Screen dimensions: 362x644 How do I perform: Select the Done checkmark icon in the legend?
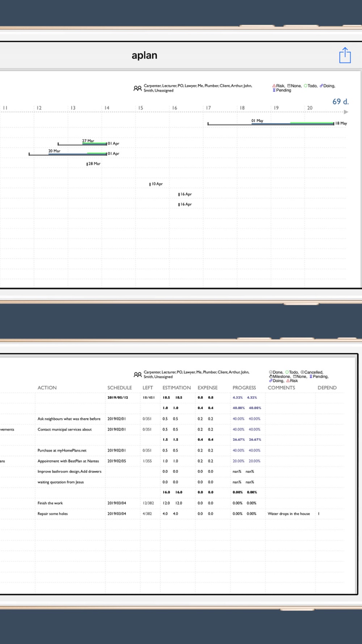pos(270,372)
